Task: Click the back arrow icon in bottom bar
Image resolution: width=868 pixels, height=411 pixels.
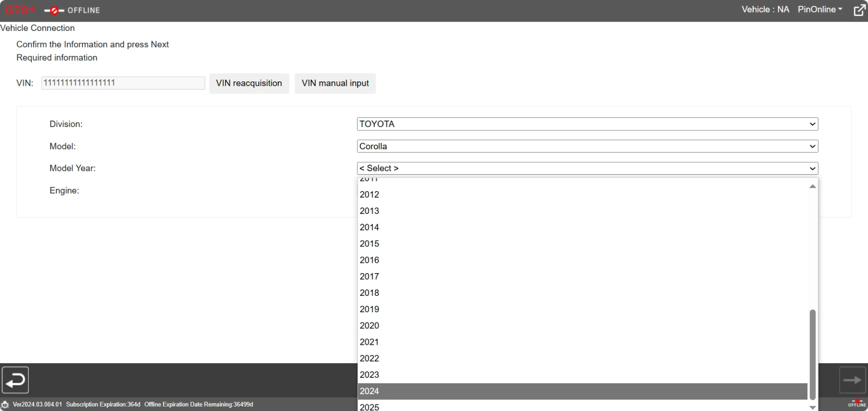Action: tap(15, 380)
